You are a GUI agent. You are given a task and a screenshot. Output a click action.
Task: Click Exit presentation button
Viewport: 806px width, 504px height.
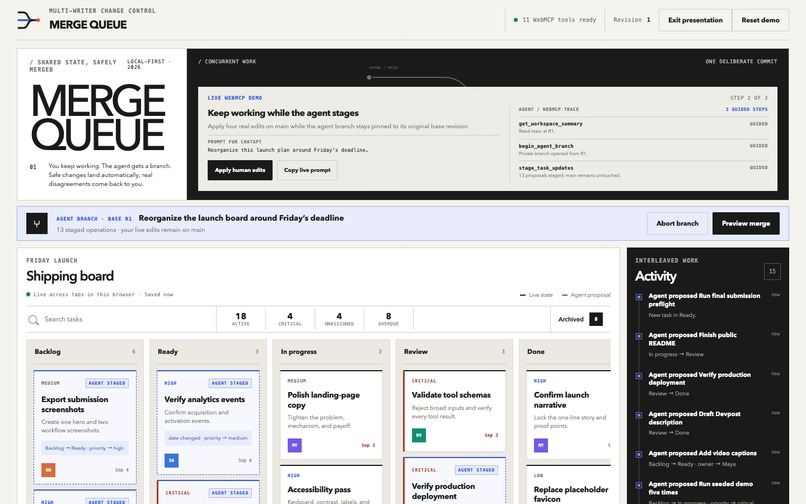tap(695, 20)
